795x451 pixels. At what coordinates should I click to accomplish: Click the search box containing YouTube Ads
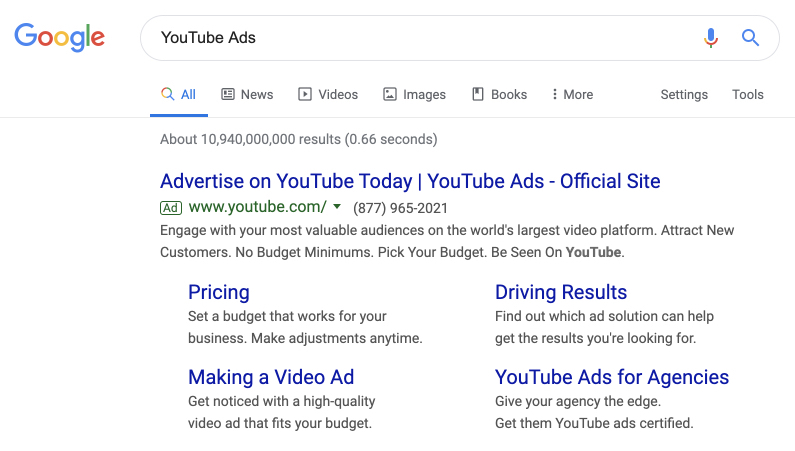coord(459,38)
